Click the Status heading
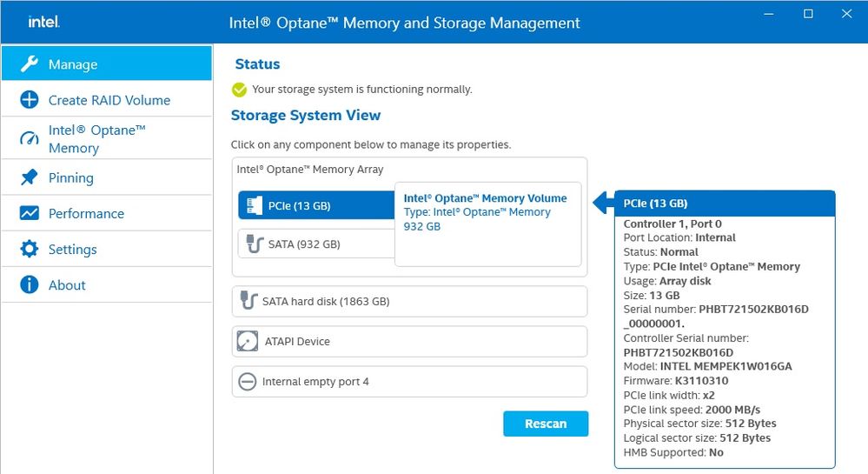This screenshot has height=474, width=868. pyautogui.click(x=257, y=64)
